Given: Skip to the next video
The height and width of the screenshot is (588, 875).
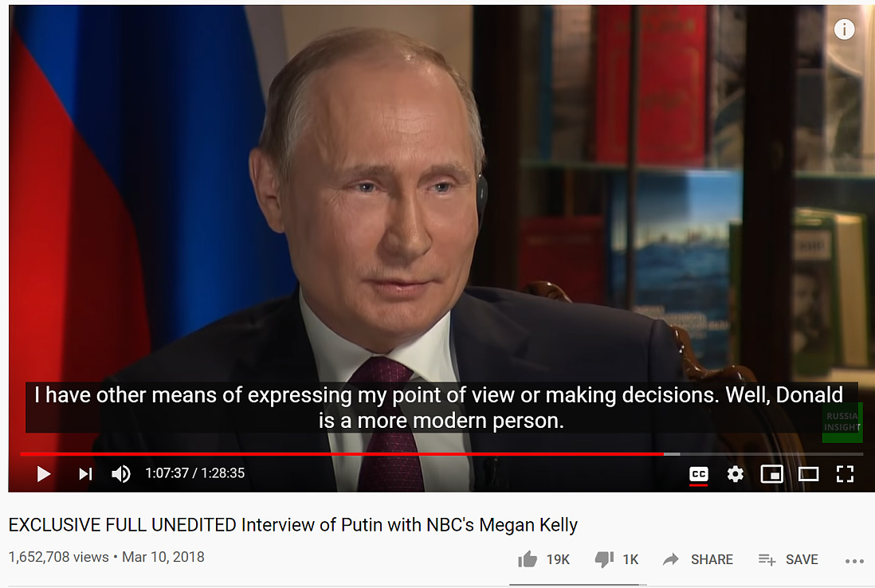Looking at the screenshot, I should point(84,474).
